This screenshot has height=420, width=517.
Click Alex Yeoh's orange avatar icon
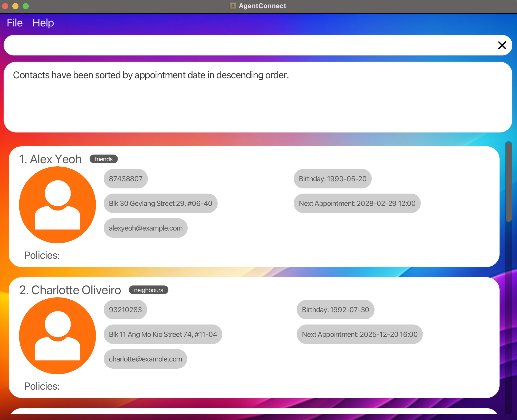(x=58, y=205)
